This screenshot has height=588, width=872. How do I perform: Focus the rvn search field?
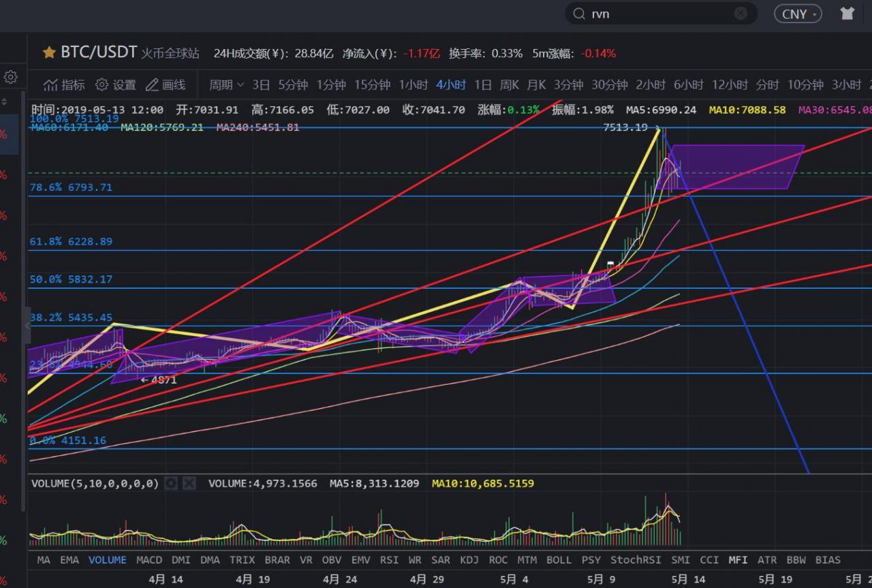pyautogui.click(x=661, y=14)
